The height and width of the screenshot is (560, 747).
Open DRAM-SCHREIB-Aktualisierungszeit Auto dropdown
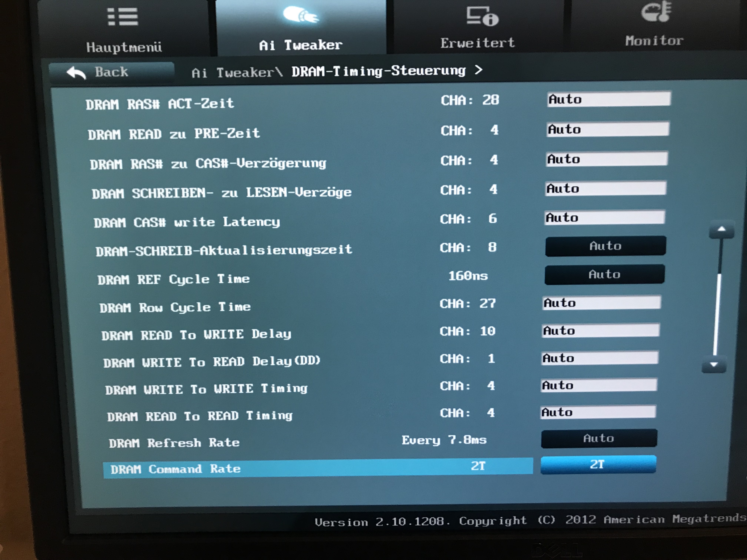pyautogui.click(x=605, y=246)
